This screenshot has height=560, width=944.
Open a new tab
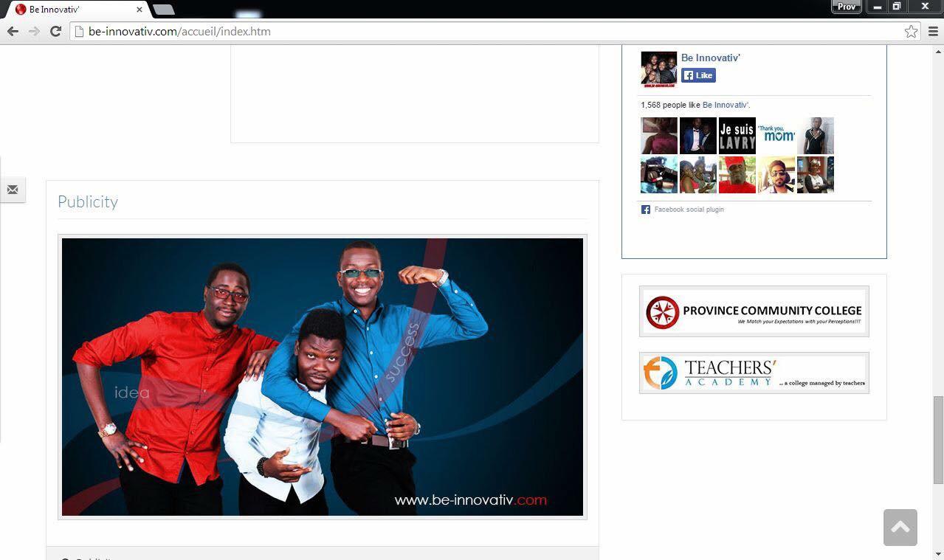tap(163, 10)
